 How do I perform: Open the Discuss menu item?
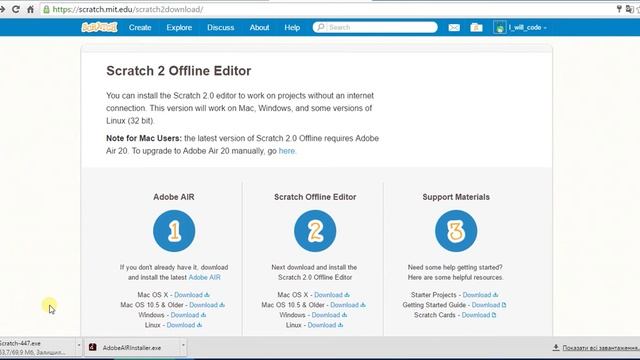(220, 27)
